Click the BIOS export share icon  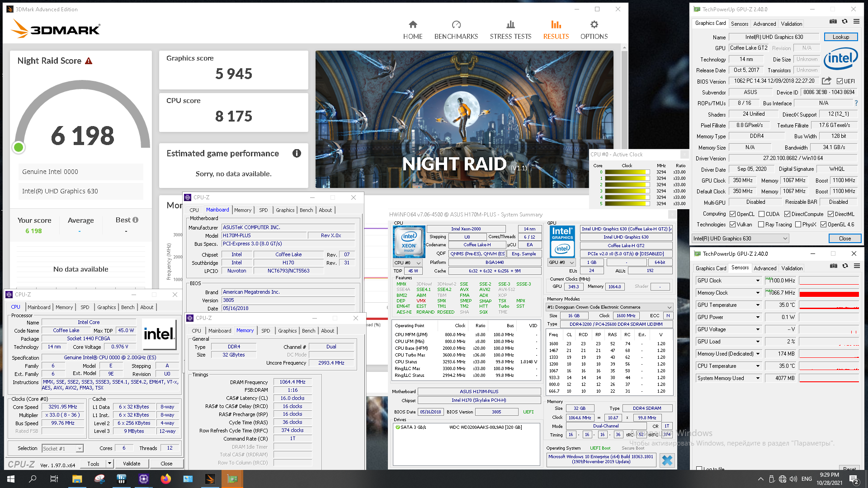[x=826, y=81]
